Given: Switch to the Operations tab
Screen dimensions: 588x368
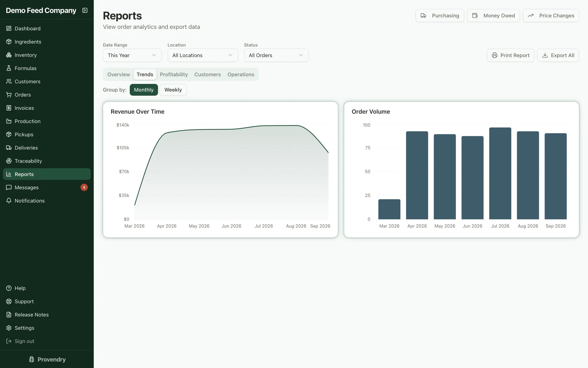Looking at the screenshot, I should click(241, 74).
